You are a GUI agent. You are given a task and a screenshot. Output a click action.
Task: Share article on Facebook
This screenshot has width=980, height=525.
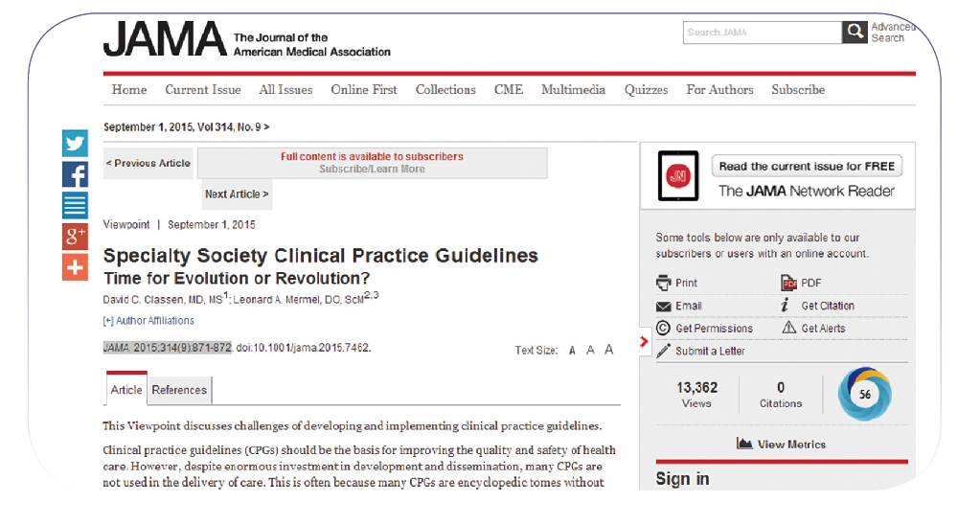pyautogui.click(x=75, y=174)
